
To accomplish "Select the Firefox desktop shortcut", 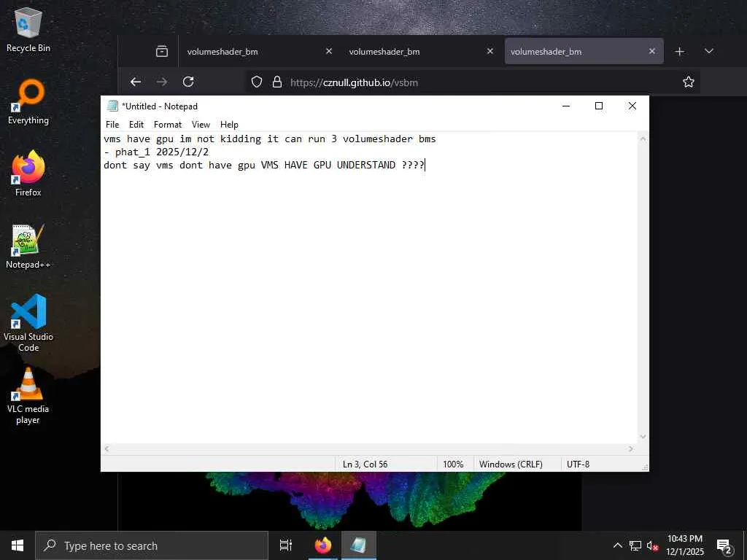I will coord(28,174).
